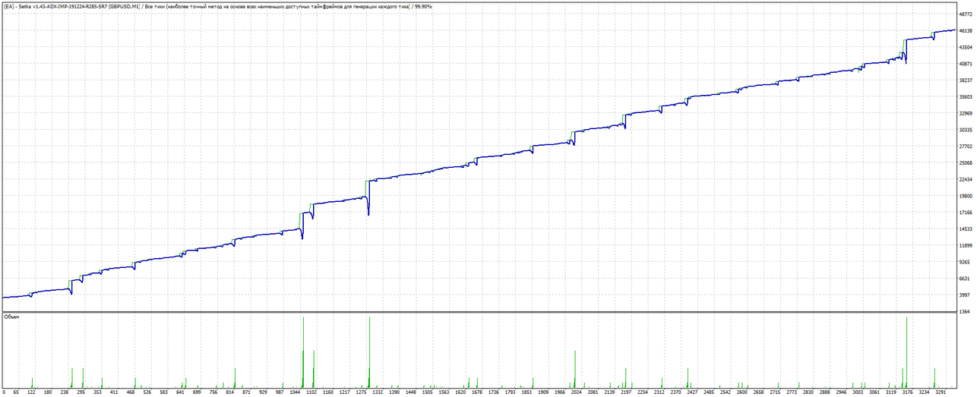Screen dimensions: 980x397
Task: Click the x-axis label 641
Action: [180, 392]
